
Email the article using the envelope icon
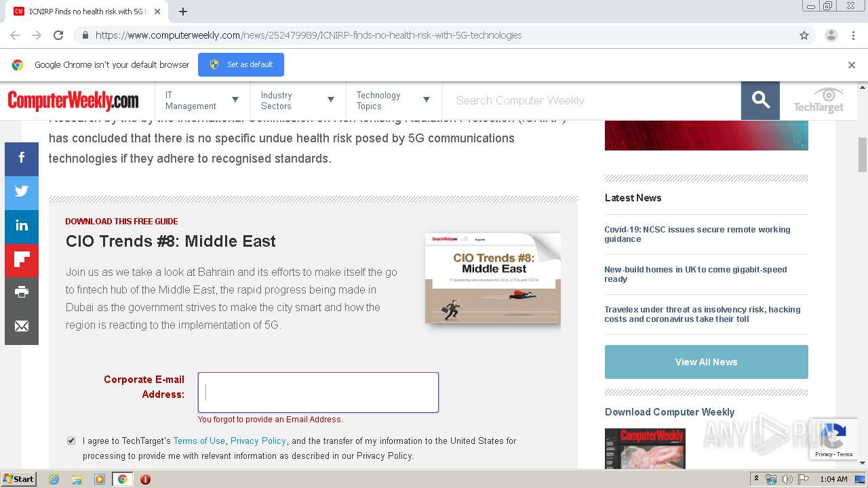pyautogui.click(x=22, y=327)
